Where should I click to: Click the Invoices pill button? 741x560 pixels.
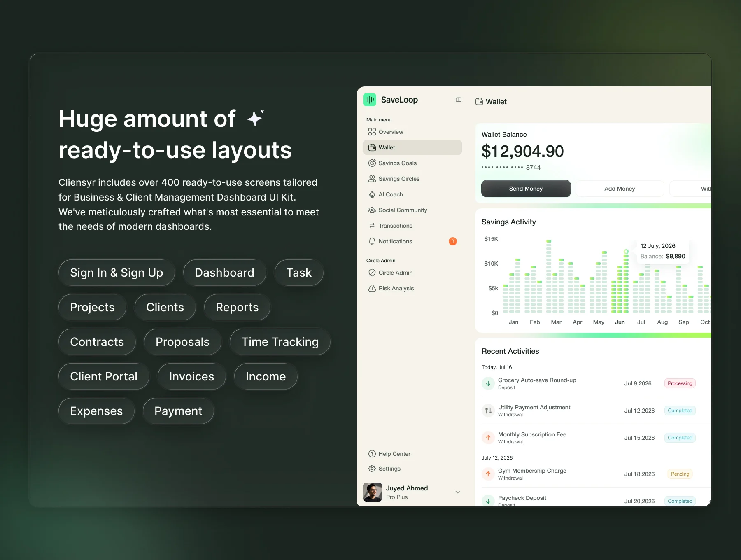tap(192, 376)
